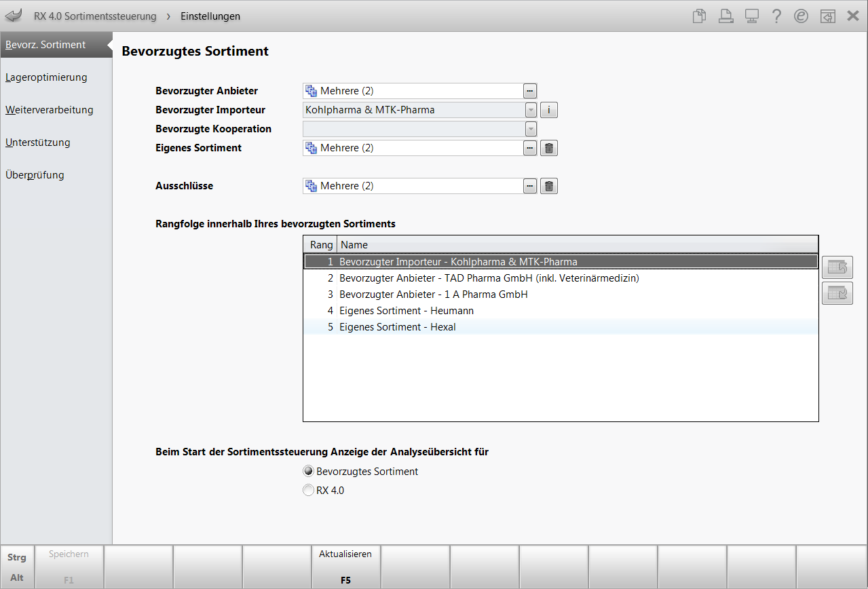Open browse button for Ausschlüsse
This screenshot has width=868, height=589.
pyautogui.click(x=530, y=186)
